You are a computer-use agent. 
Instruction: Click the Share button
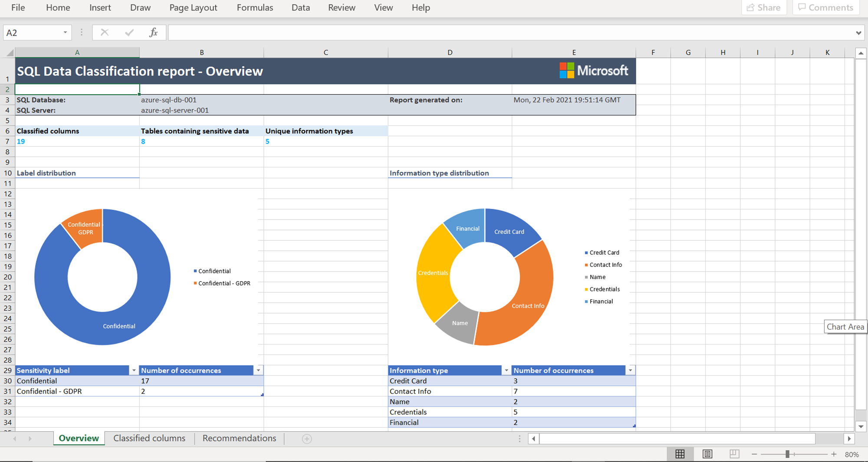click(764, 7)
